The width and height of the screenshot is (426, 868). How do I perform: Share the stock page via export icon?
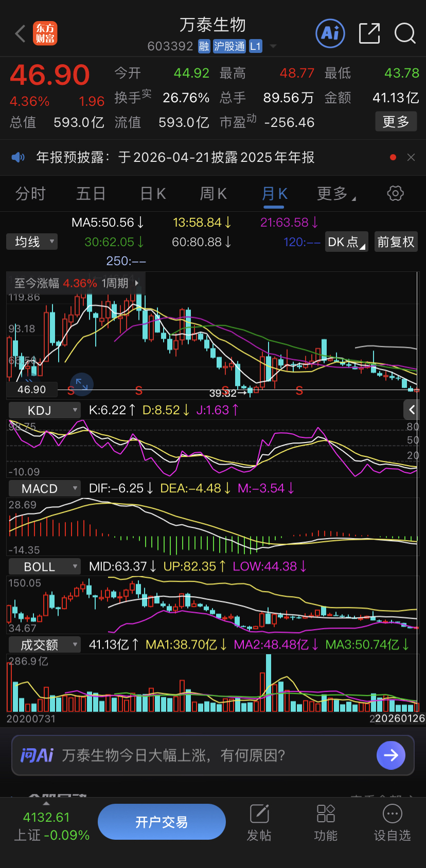[x=369, y=33]
